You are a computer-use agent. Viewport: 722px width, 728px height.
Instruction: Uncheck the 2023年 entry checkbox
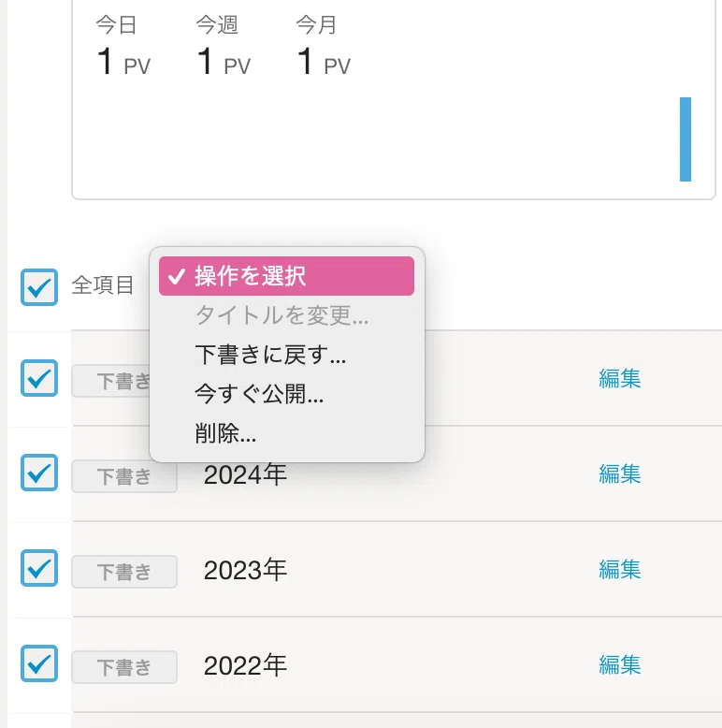(x=39, y=568)
